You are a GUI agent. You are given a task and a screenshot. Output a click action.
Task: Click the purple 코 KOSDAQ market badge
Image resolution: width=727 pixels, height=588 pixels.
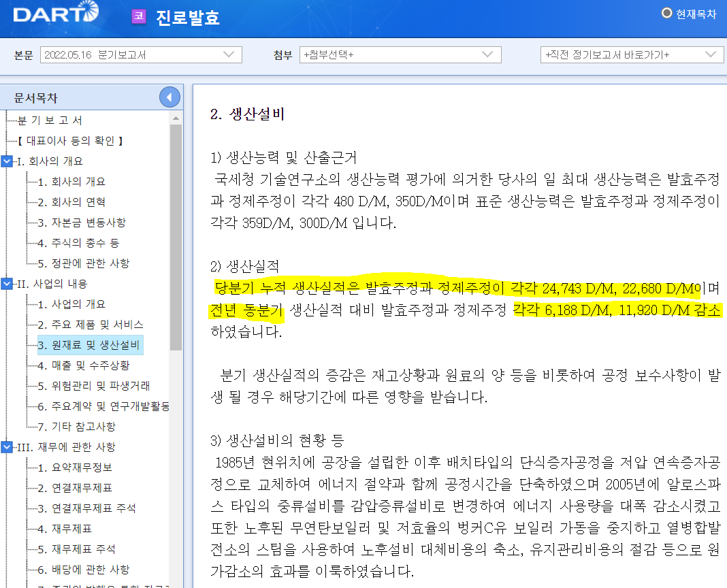pos(139,16)
